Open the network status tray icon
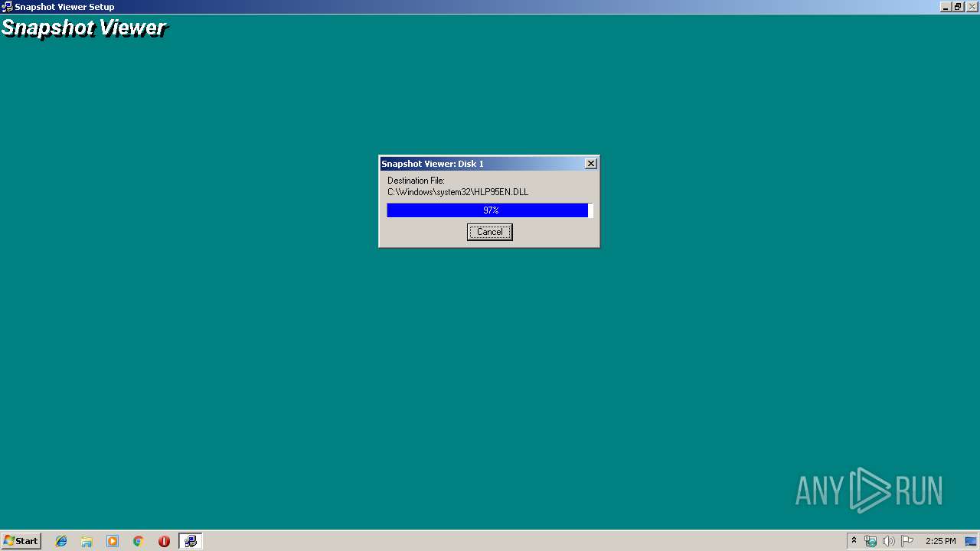 tap(871, 541)
